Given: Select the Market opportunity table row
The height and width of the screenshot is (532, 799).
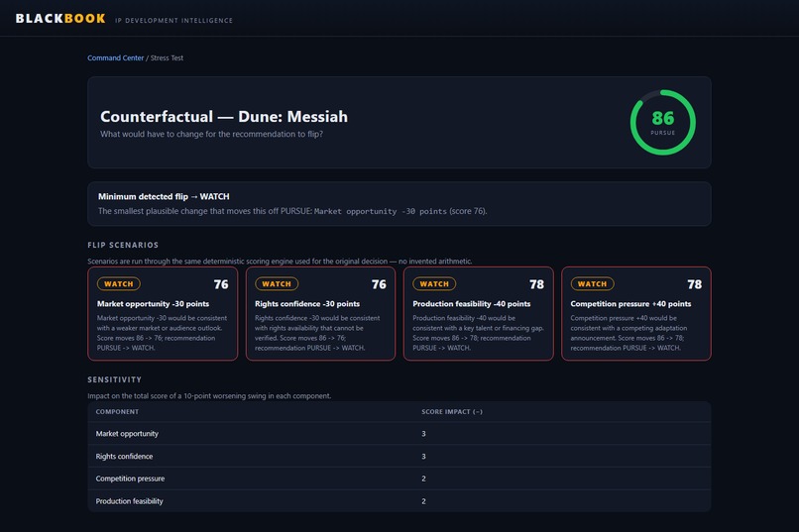Looking at the screenshot, I should click(x=399, y=434).
